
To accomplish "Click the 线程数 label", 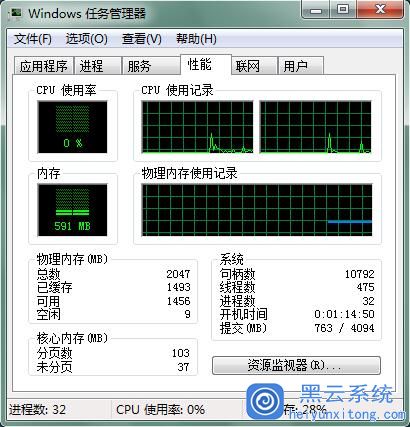I will point(237,287).
